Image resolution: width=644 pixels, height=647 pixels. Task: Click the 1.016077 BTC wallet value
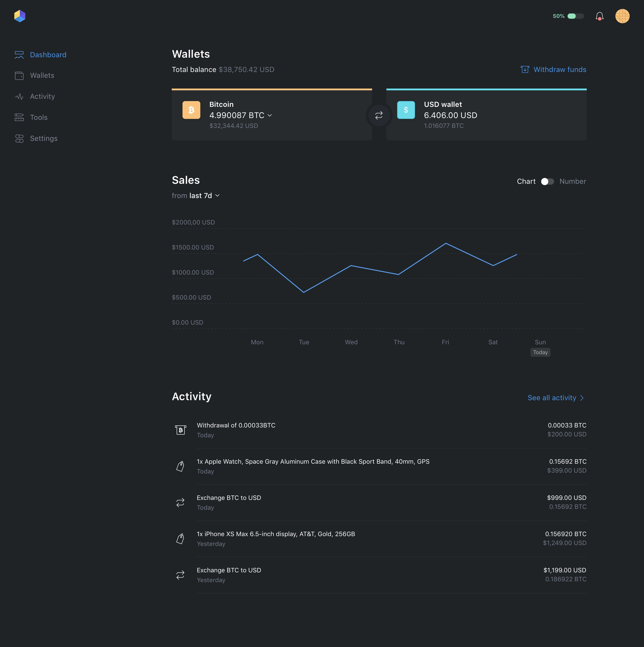point(444,126)
